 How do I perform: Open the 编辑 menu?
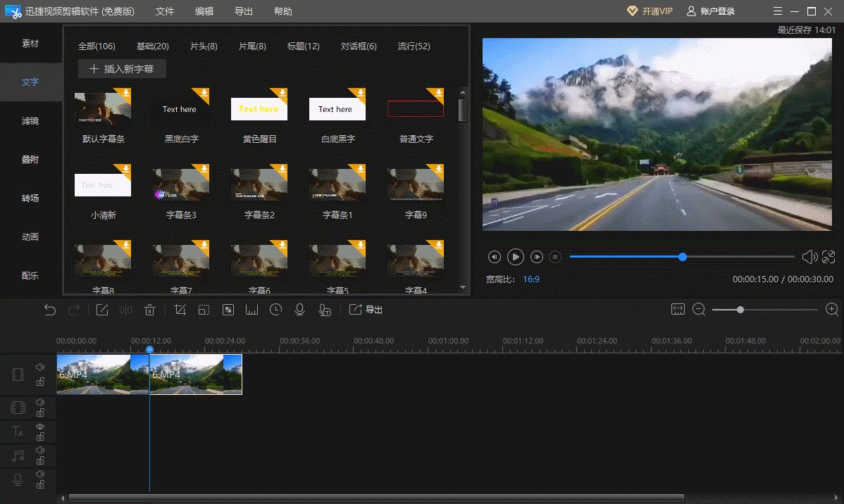tap(204, 11)
